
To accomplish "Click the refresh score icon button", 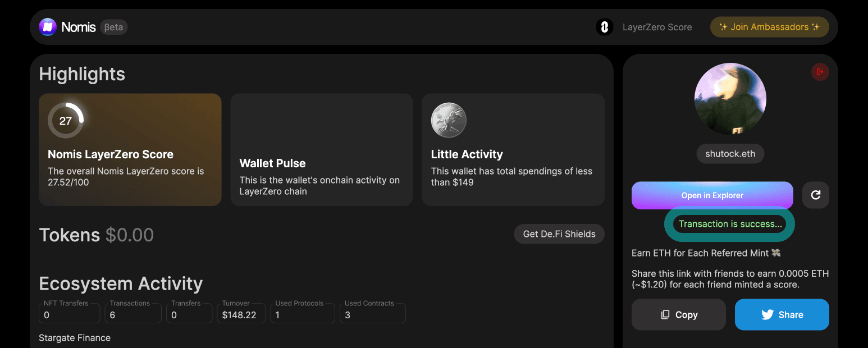I will pyautogui.click(x=815, y=195).
